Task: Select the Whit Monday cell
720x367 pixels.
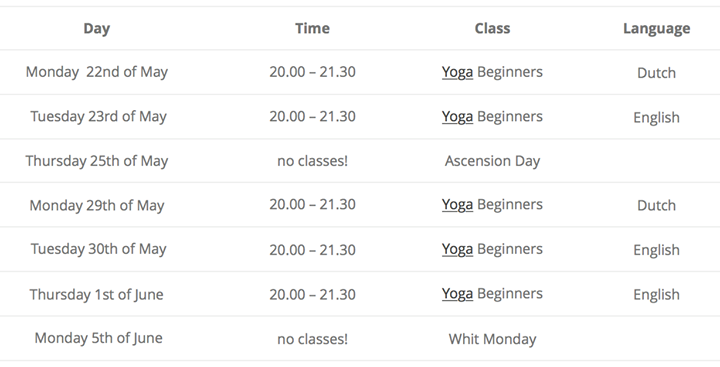Action: (492, 339)
